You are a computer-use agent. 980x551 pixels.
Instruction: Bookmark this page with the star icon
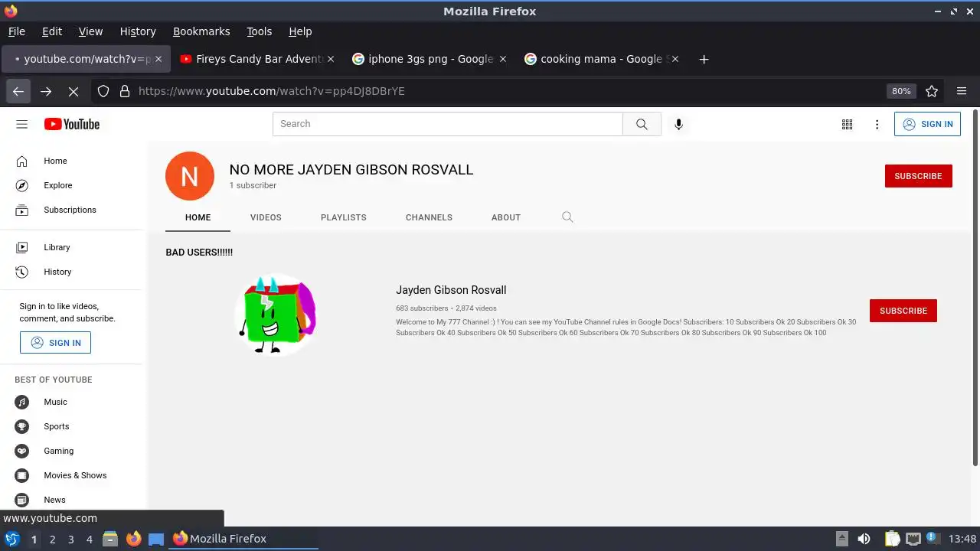tap(932, 91)
